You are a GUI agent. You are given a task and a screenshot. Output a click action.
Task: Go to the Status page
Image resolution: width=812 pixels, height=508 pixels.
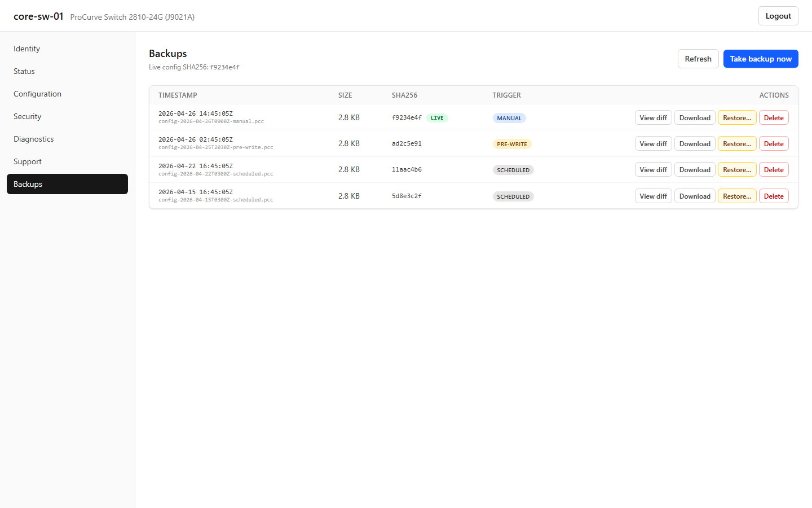tap(67, 71)
